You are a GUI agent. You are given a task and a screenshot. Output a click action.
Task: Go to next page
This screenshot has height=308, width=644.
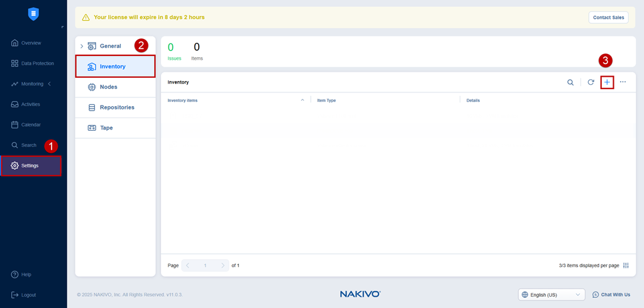[x=223, y=265]
